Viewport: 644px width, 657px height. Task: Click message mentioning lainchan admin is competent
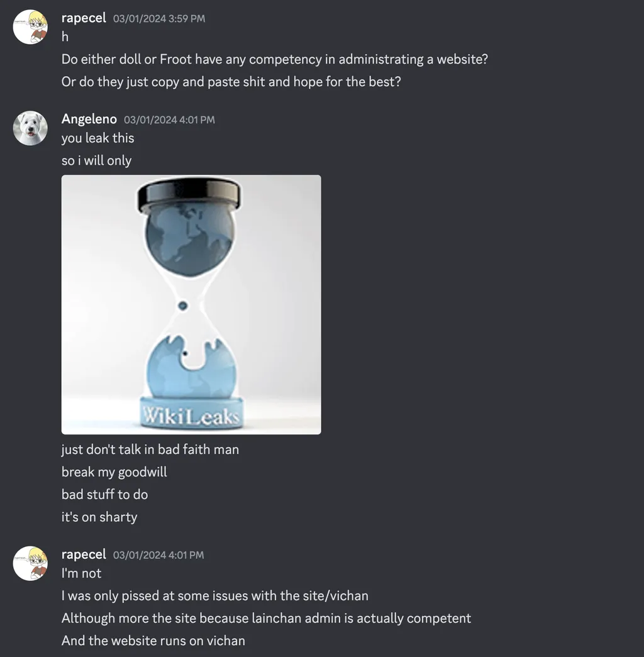click(x=266, y=619)
